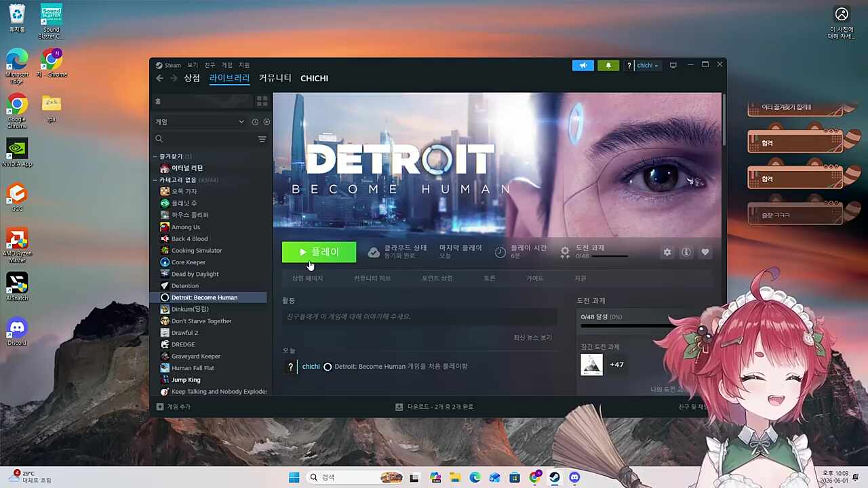The width and height of the screenshot is (868, 488).
Task: Open the 보기 menu
Action: click(193, 65)
